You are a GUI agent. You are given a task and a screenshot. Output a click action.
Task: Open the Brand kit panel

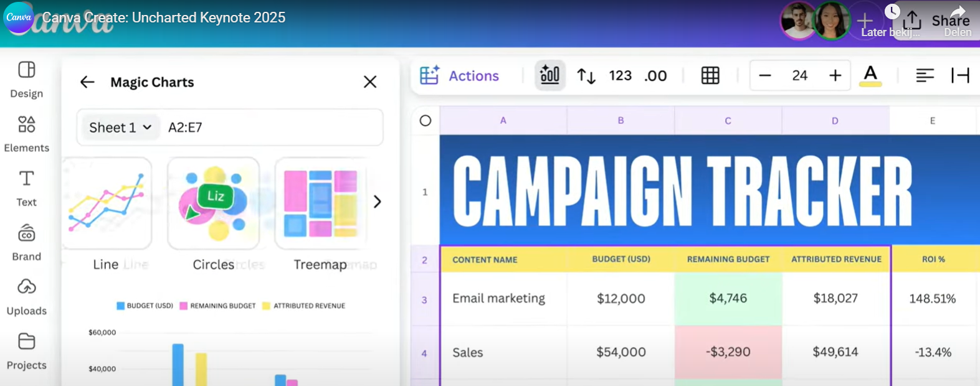(x=26, y=242)
